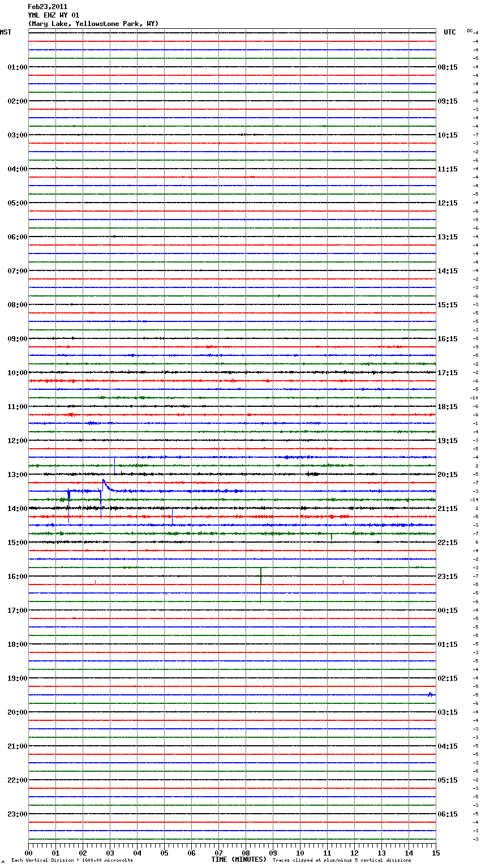Click the UTC column header
The width and height of the screenshot is (481, 868).
pyautogui.click(x=450, y=32)
